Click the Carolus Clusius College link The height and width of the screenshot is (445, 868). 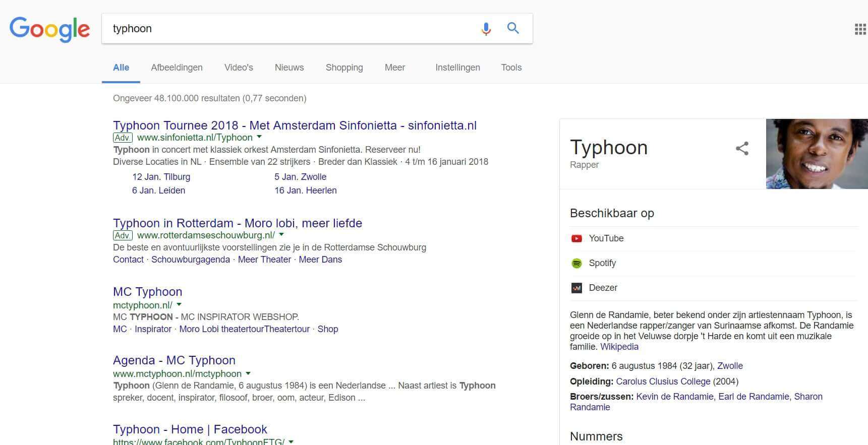click(x=663, y=382)
